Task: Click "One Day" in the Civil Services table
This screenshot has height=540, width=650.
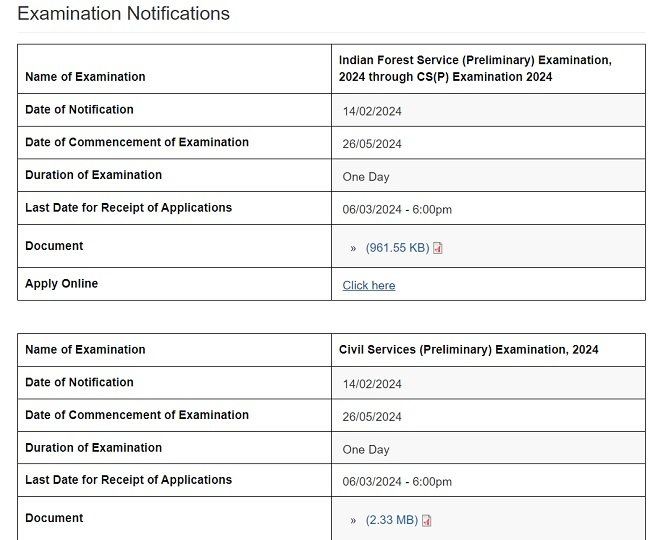Action: click(366, 450)
